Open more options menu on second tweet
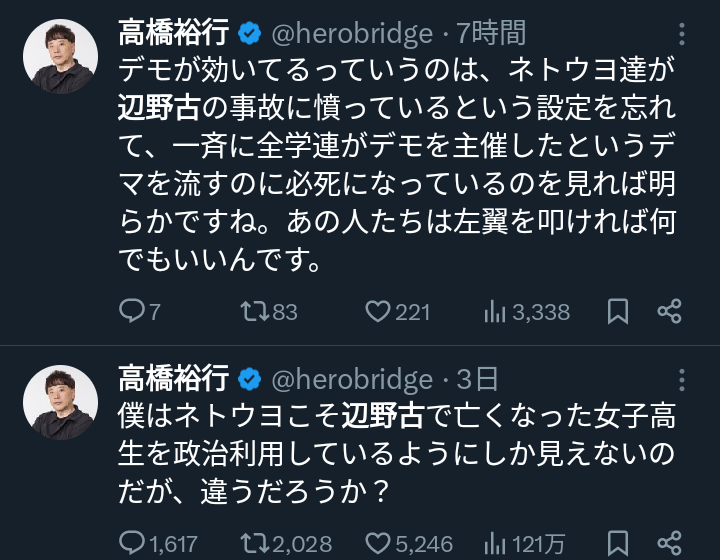This screenshot has height=560, width=720. click(x=681, y=379)
